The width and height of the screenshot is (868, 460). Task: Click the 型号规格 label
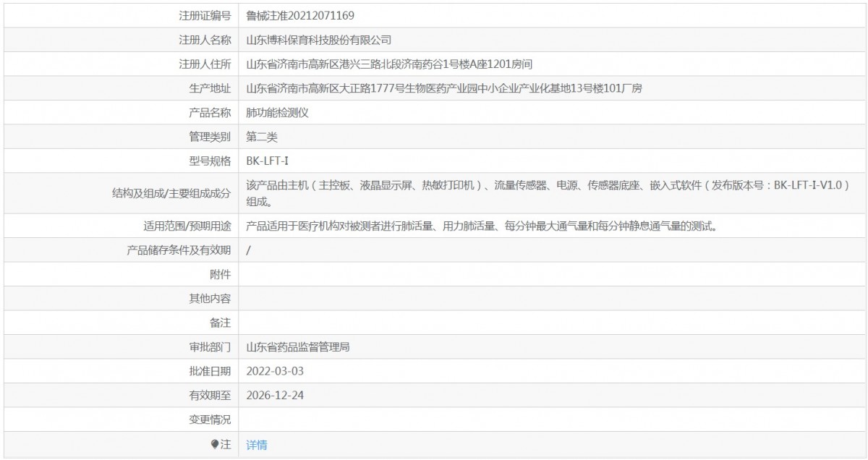point(210,161)
